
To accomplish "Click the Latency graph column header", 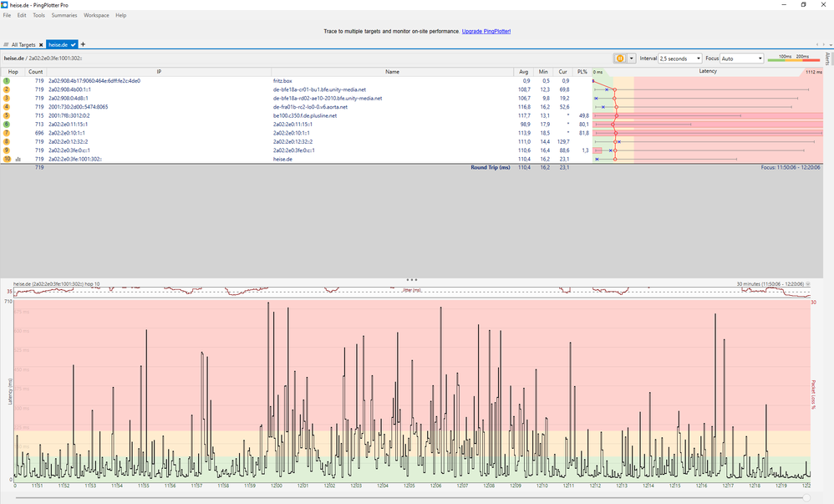I will coord(708,71).
